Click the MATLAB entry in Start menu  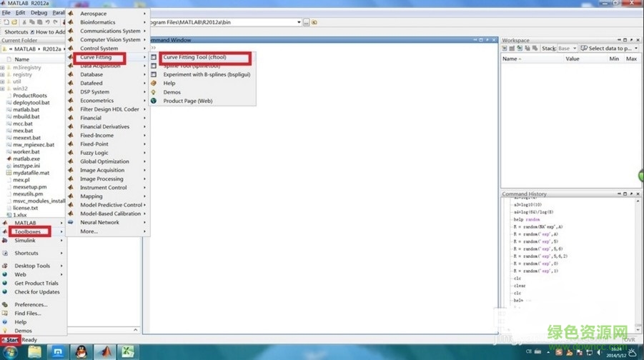(x=26, y=222)
